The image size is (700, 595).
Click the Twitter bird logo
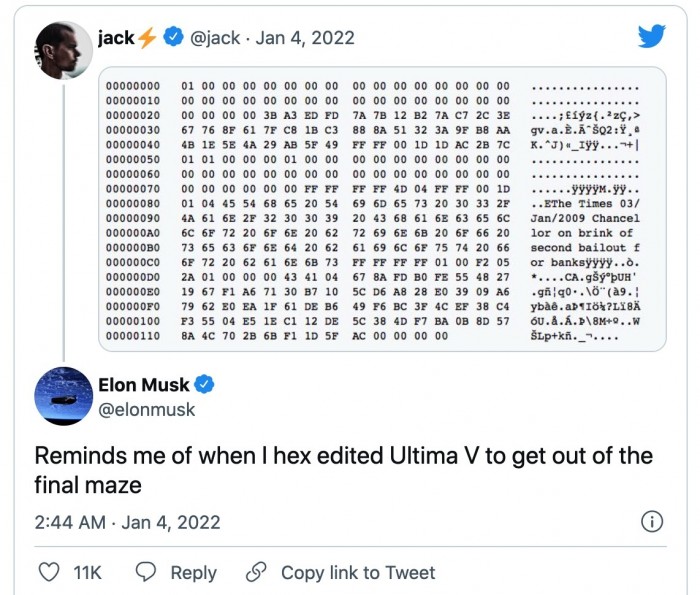pyautogui.click(x=651, y=36)
